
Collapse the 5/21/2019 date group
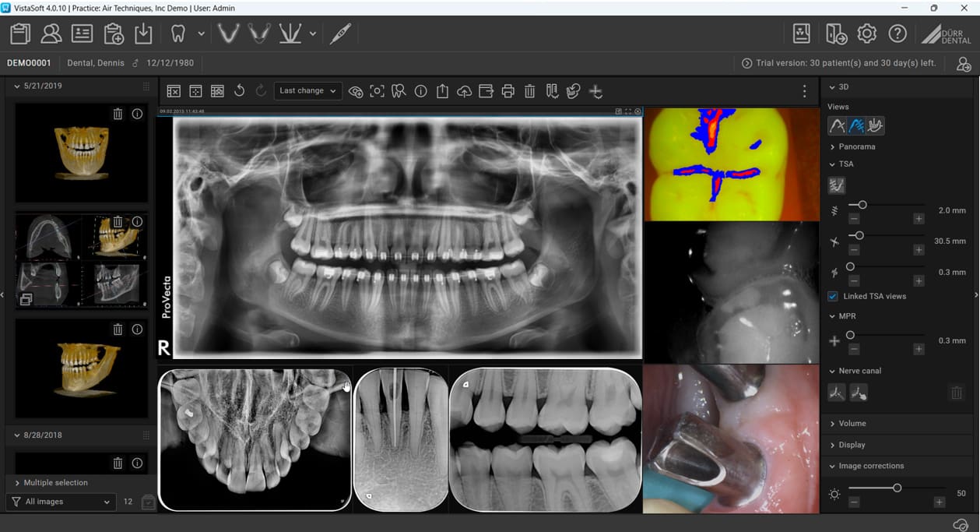point(17,86)
